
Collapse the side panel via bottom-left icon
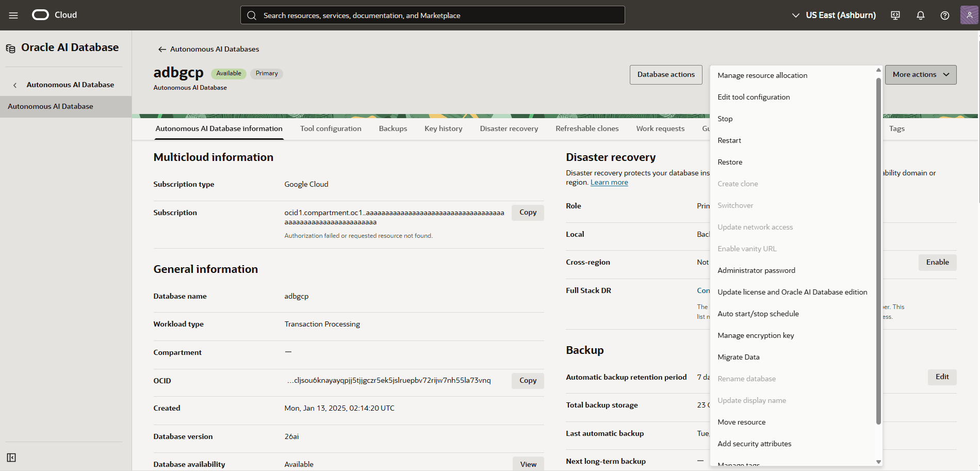click(x=11, y=458)
